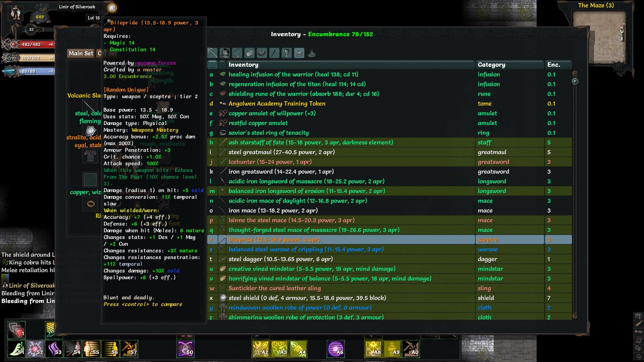Click the red shields hotbar icon
The width and height of the screenshot is (644, 362).
pos(16,330)
